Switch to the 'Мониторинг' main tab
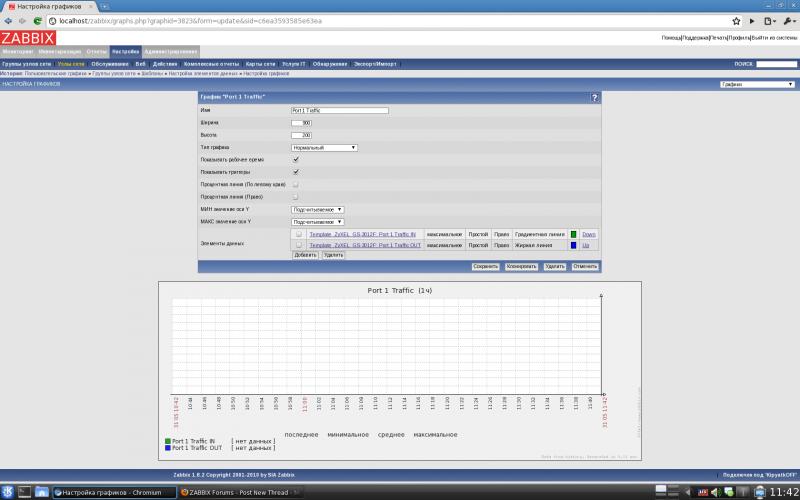 pyautogui.click(x=17, y=50)
